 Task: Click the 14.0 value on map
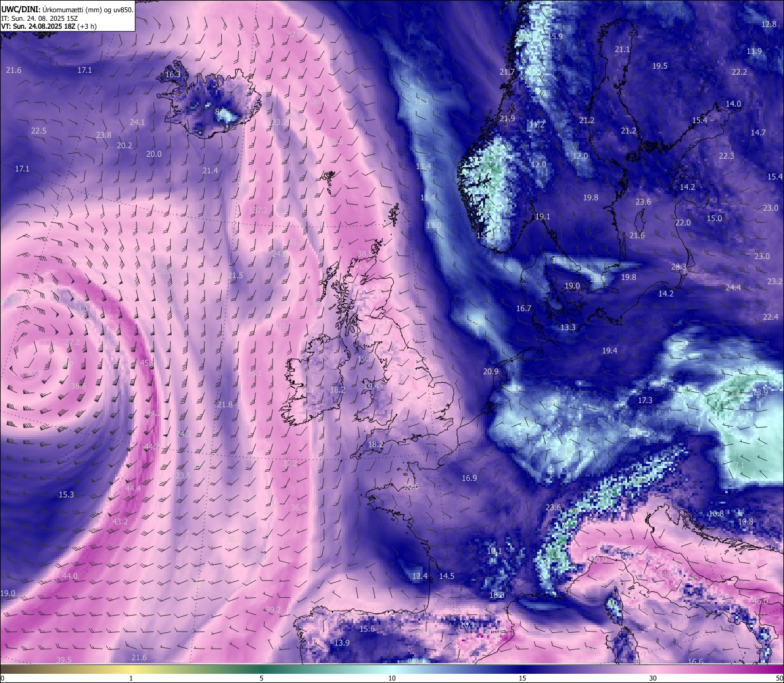733,104
